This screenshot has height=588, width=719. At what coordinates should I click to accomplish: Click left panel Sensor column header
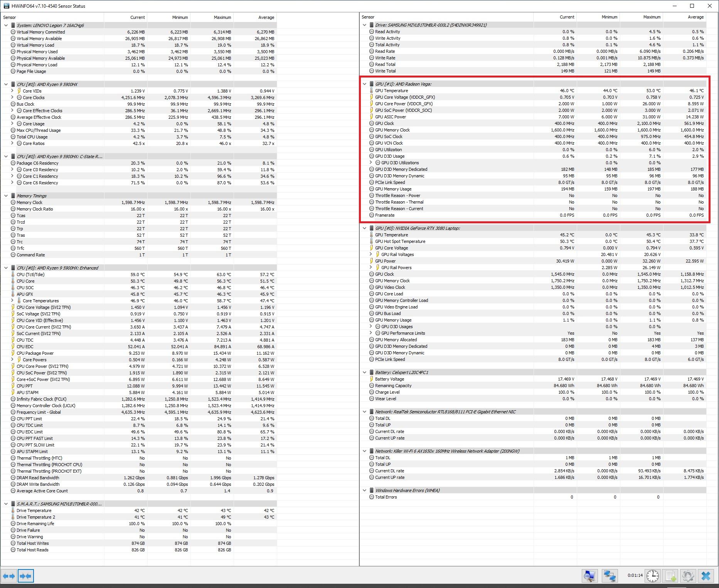[52, 17]
